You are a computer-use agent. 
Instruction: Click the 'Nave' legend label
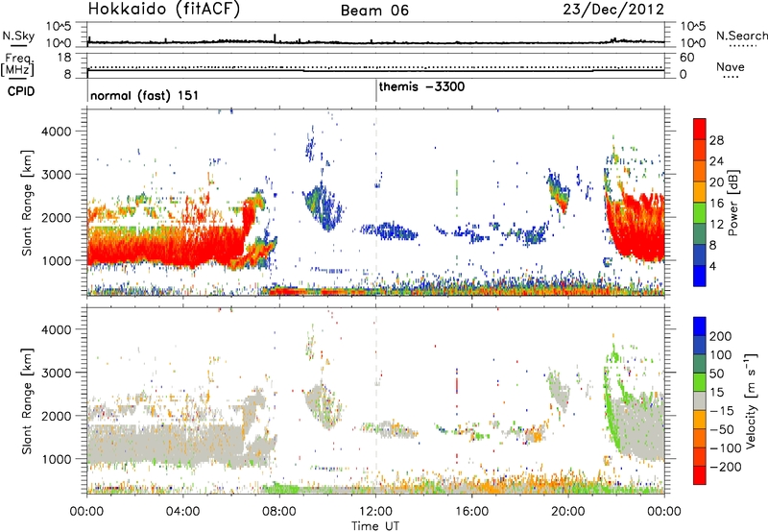pyautogui.click(x=731, y=66)
